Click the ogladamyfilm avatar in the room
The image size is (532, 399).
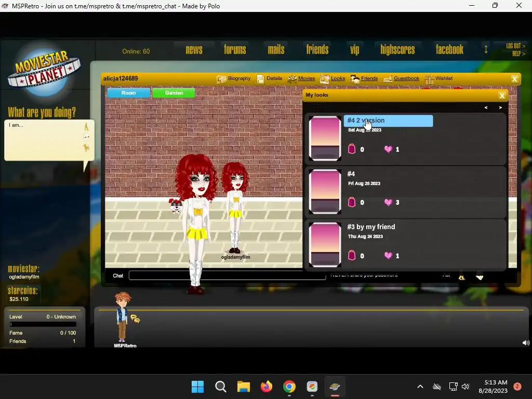click(234, 208)
